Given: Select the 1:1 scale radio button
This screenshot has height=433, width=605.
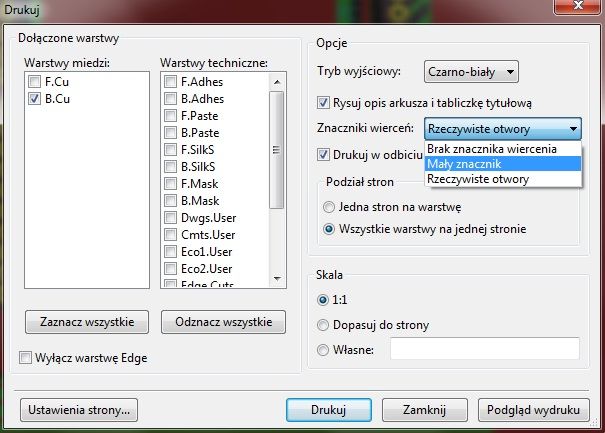Looking at the screenshot, I should point(323,300).
